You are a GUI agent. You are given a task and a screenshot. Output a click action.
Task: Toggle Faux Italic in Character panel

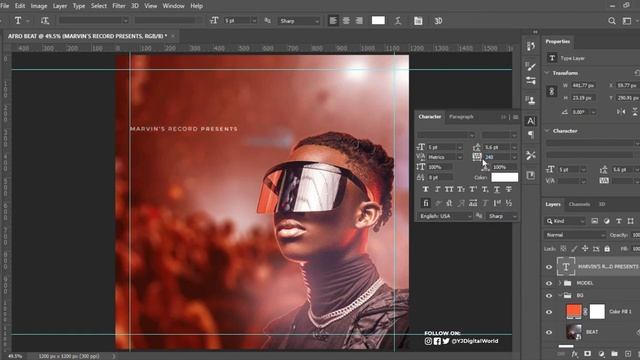coord(438,189)
